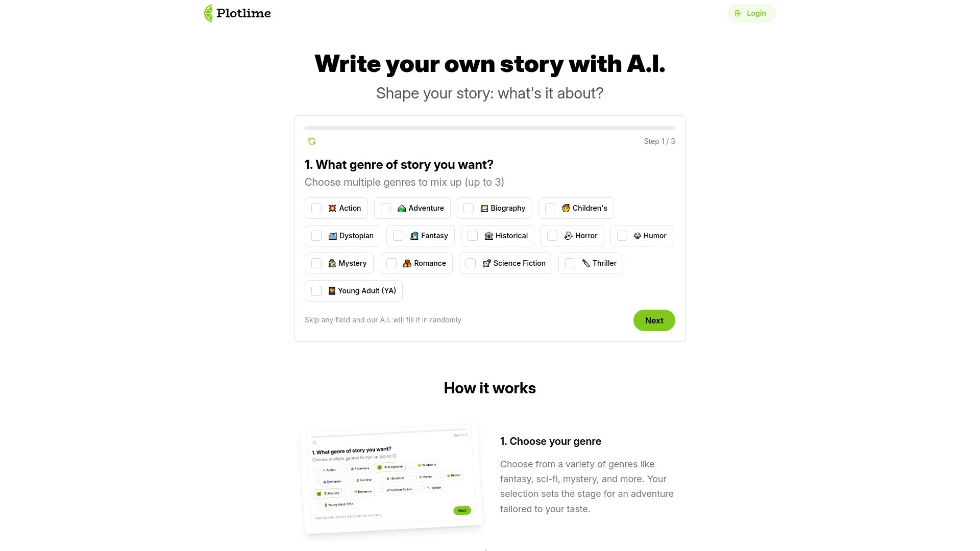Viewport: 980px width, 551px height.
Task: Enable the Romance genre checkbox
Action: click(391, 263)
